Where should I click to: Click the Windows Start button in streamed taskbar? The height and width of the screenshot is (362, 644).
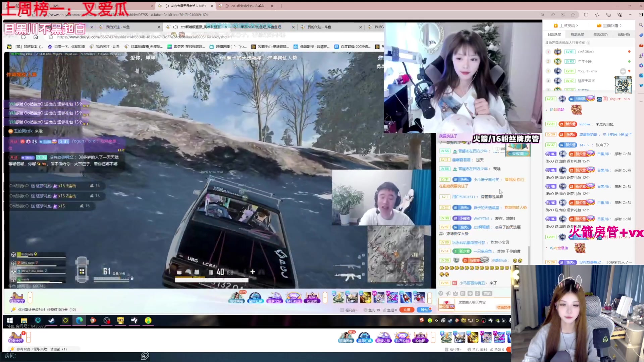pos(10,320)
